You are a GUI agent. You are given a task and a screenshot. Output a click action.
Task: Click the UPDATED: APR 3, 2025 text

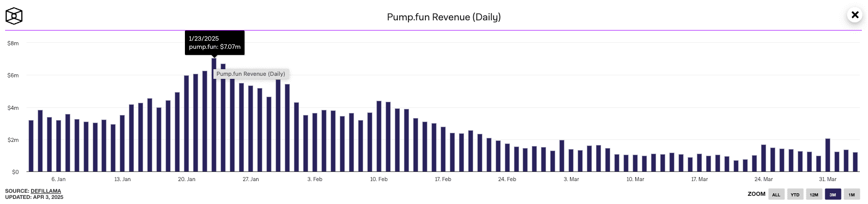[x=34, y=197]
